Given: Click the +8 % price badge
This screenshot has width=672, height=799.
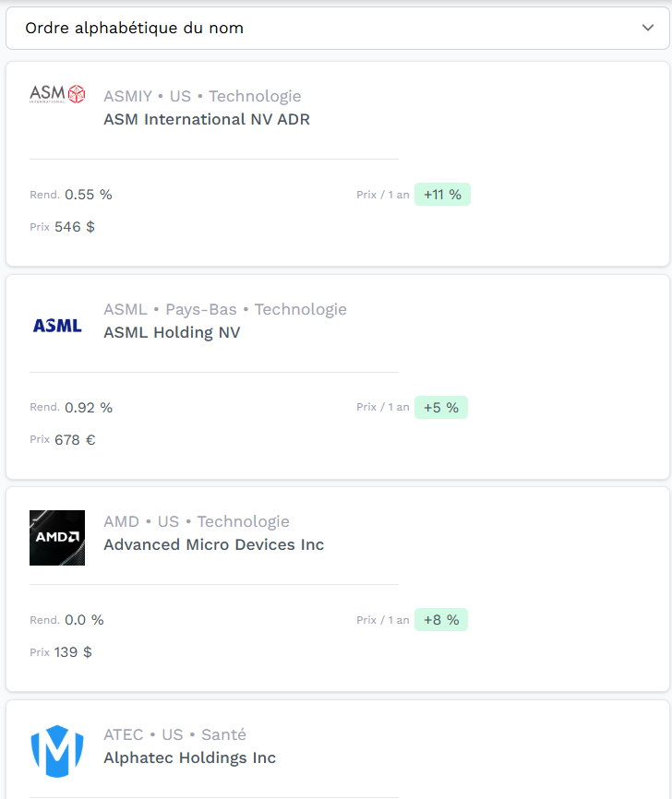Looking at the screenshot, I should [441, 620].
